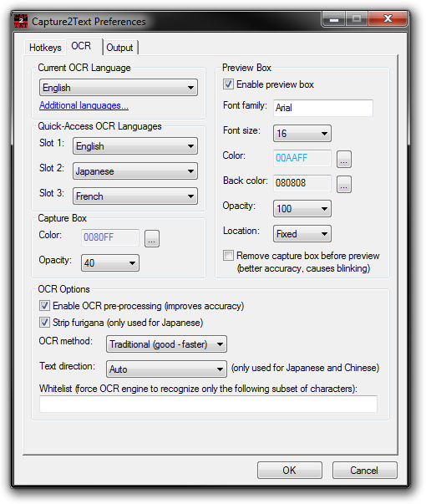Image resolution: width=426 pixels, height=504 pixels.
Task: Open the Capture Box Opacity dropdown
Action: (x=110, y=263)
